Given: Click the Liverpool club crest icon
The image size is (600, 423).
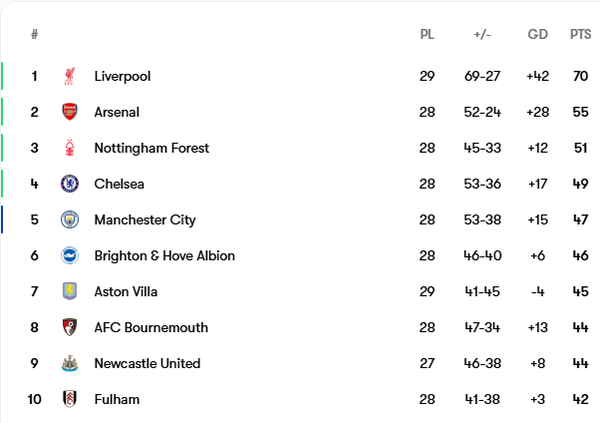Looking at the screenshot, I should point(70,76).
